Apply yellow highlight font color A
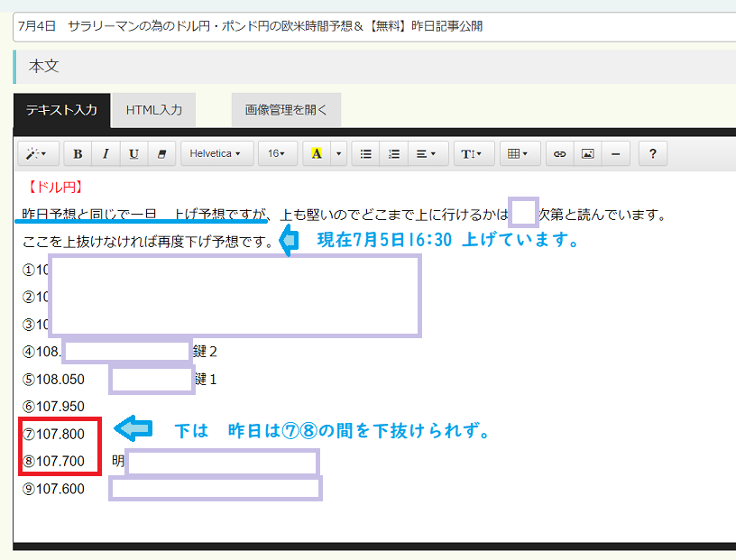 (x=317, y=153)
